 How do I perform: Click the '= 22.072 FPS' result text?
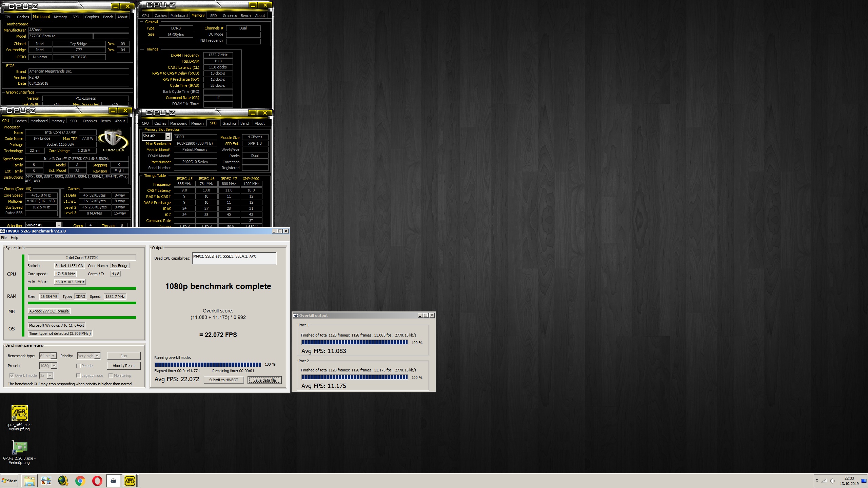click(218, 335)
